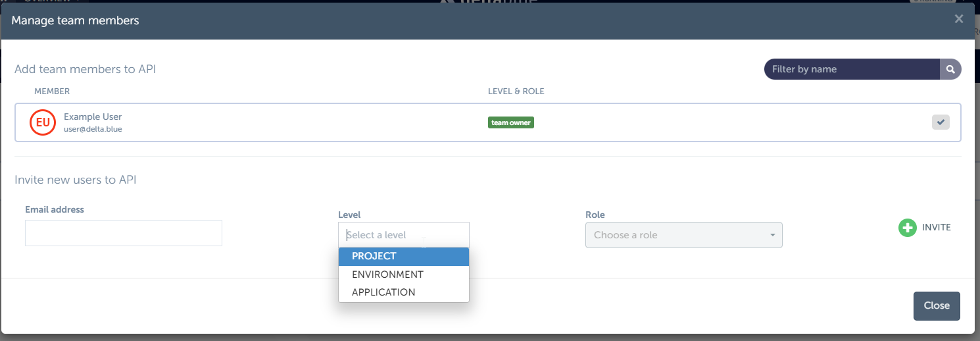Pick APPLICATION from the level list

tap(383, 292)
